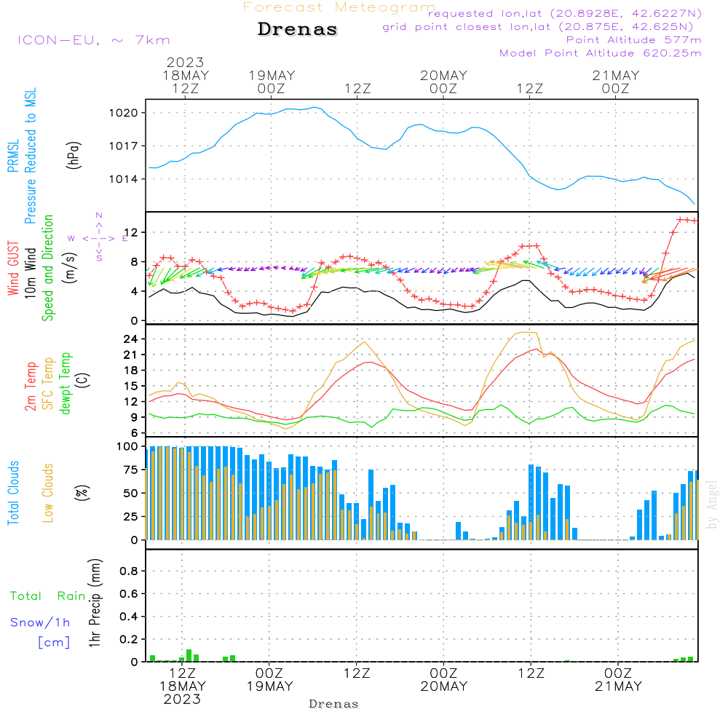Viewport: 728px width, 728px height.
Task: Select the Wind GUST legend label
Action: click(13, 268)
